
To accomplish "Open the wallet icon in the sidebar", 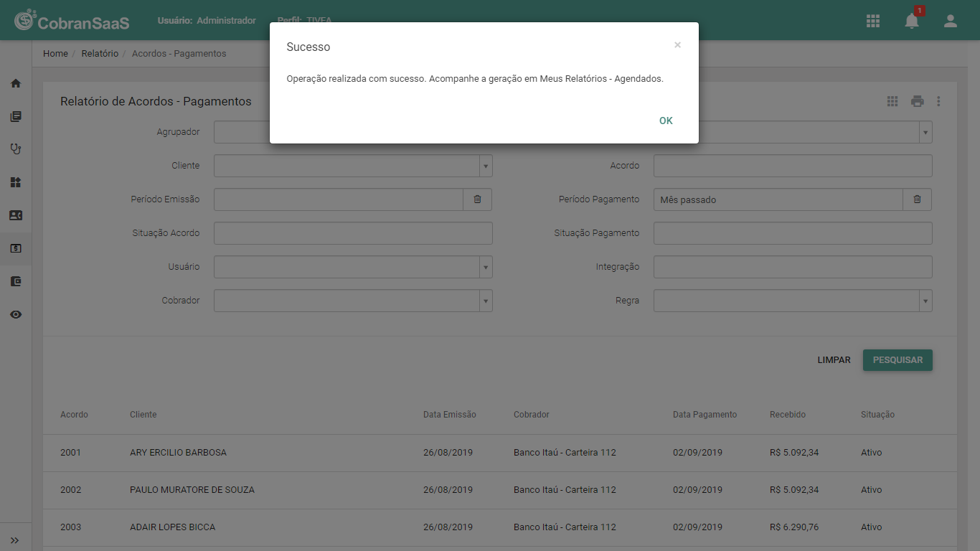I will 16,281.
